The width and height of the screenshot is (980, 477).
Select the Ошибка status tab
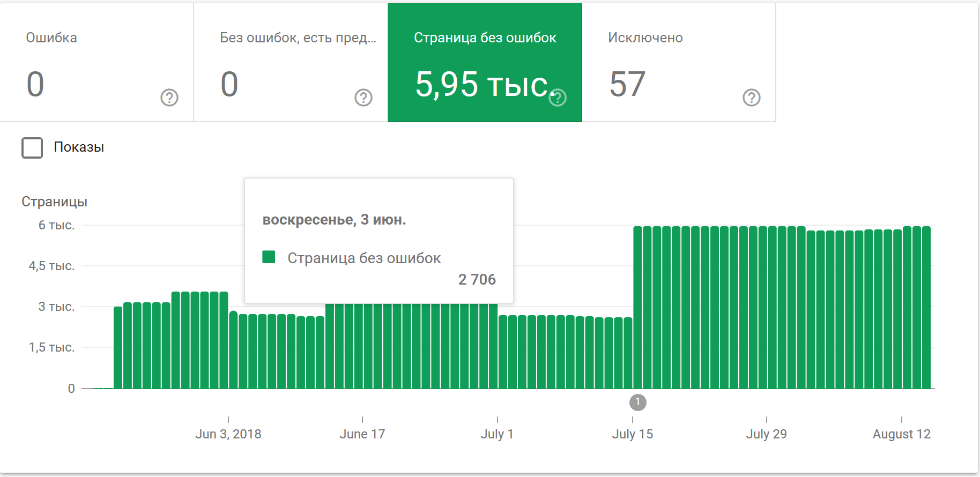(x=96, y=62)
